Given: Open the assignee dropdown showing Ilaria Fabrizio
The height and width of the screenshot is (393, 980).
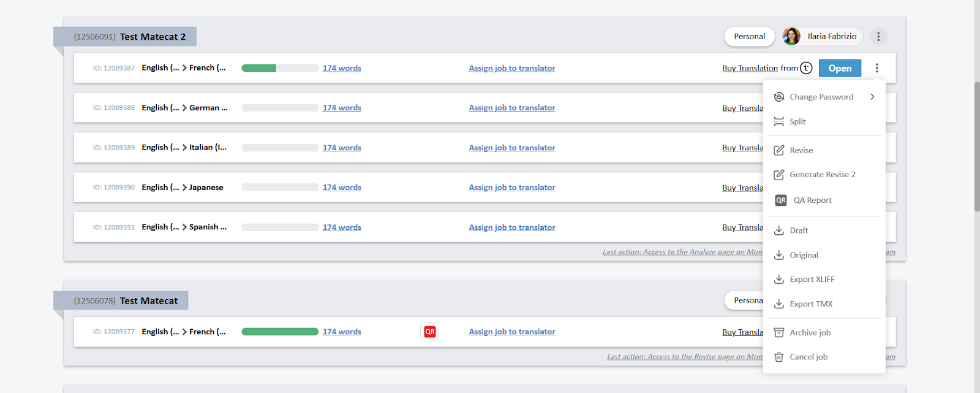Looking at the screenshot, I should tap(831, 37).
